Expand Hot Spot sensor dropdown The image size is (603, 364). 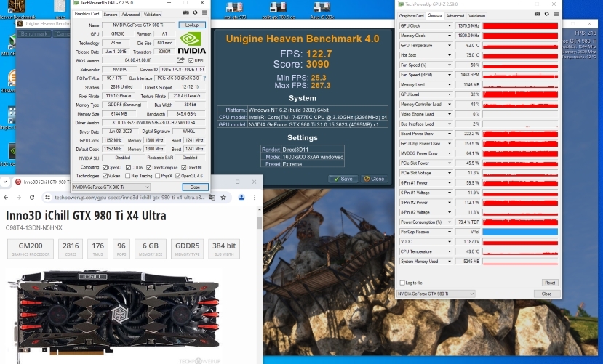pos(450,55)
